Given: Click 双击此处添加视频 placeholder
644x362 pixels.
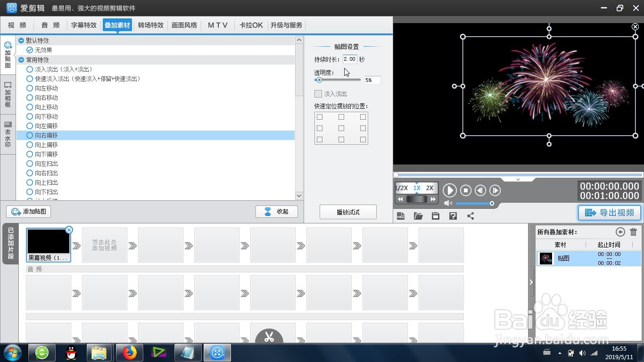Looking at the screenshot, I should [105, 245].
